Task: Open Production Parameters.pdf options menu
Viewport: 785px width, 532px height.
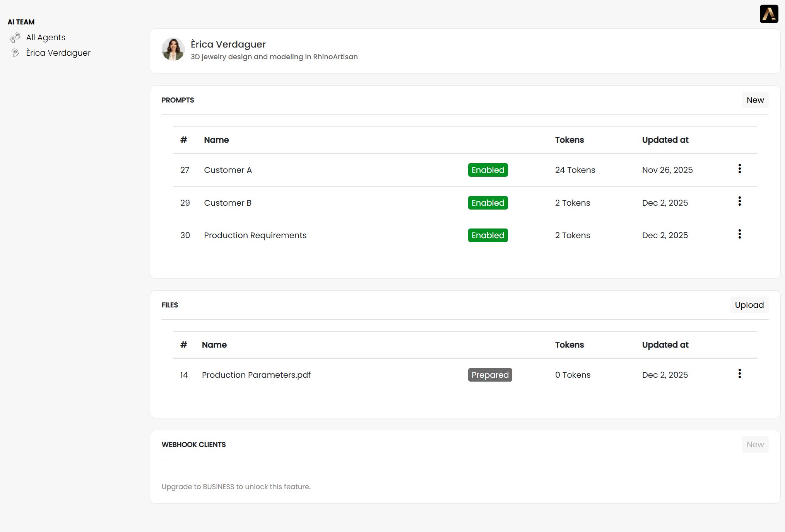Action: pyautogui.click(x=739, y=373)
